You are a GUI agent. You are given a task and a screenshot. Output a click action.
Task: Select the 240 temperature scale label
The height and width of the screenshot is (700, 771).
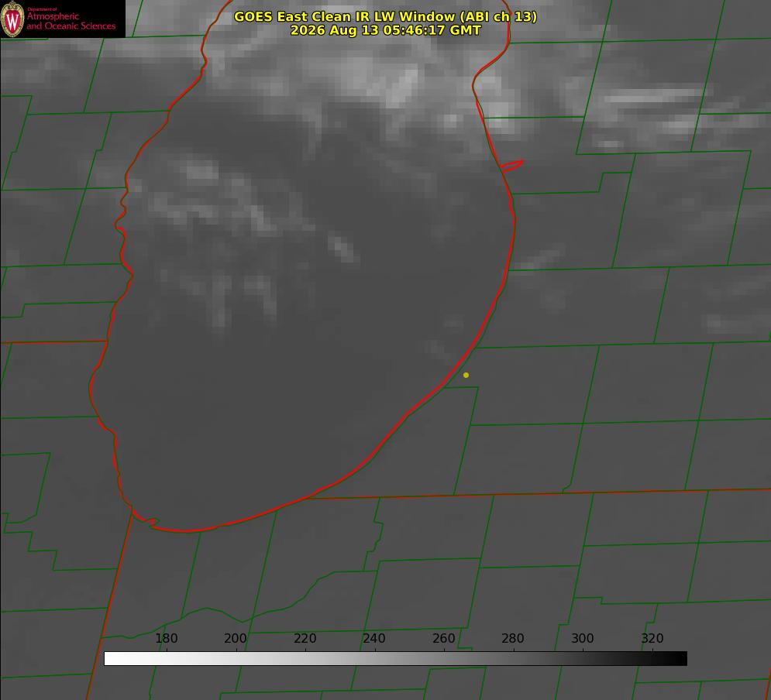(374, 638)
